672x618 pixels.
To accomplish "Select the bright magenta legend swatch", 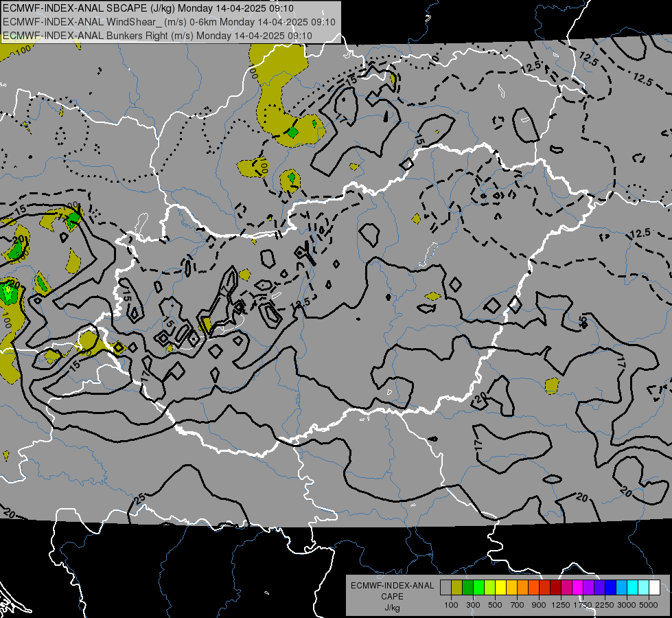I will pyautogui.click(x=578, y=588).
